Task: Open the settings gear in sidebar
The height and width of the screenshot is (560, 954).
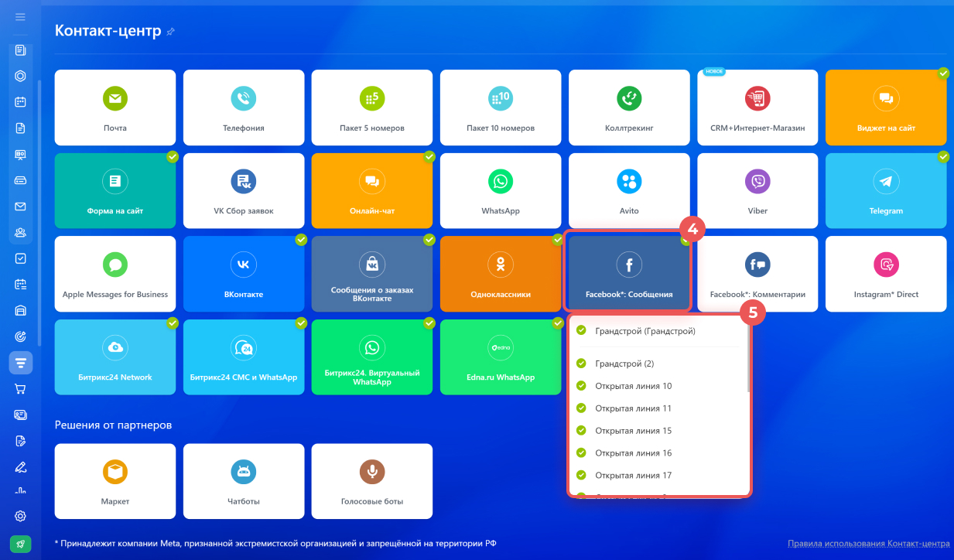Action: tap(21, 516)
